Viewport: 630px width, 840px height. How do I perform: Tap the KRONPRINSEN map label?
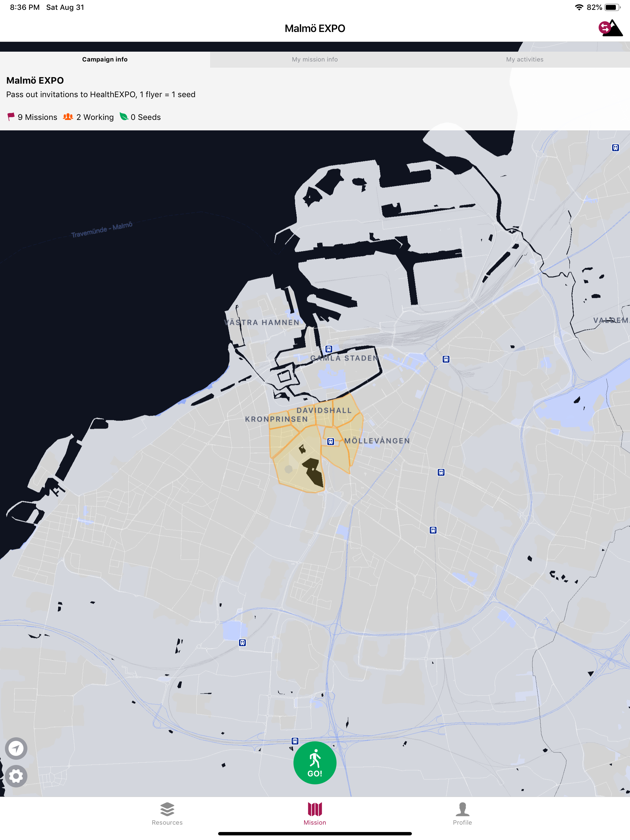[276, 419]
